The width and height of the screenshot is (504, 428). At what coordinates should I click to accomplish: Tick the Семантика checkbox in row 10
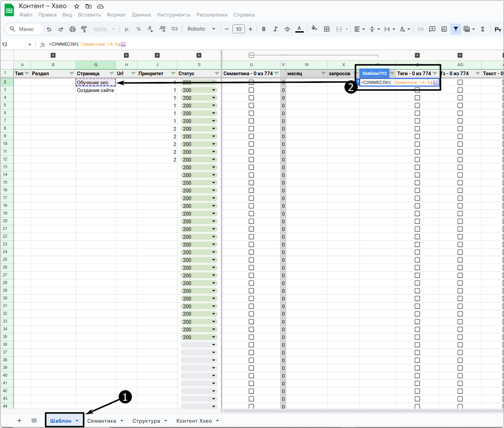251,144
